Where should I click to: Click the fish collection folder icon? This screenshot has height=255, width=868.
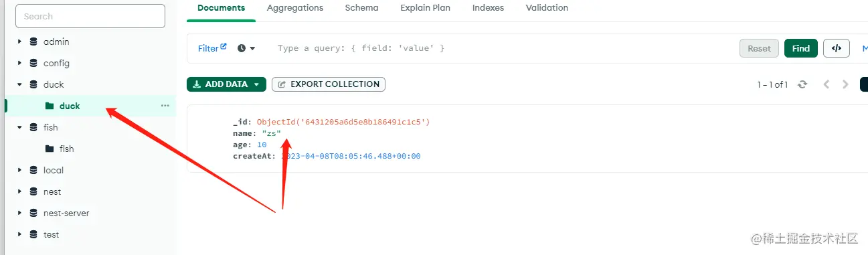[50, 149]
